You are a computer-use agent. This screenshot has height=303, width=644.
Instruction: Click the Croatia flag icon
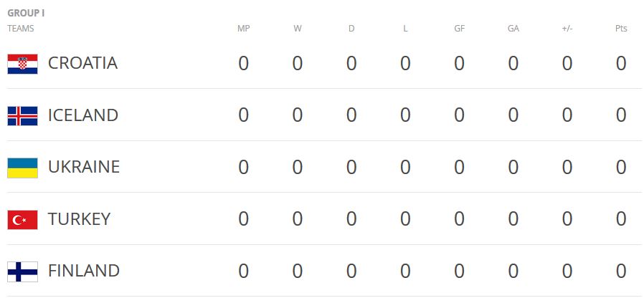point(22,64)
